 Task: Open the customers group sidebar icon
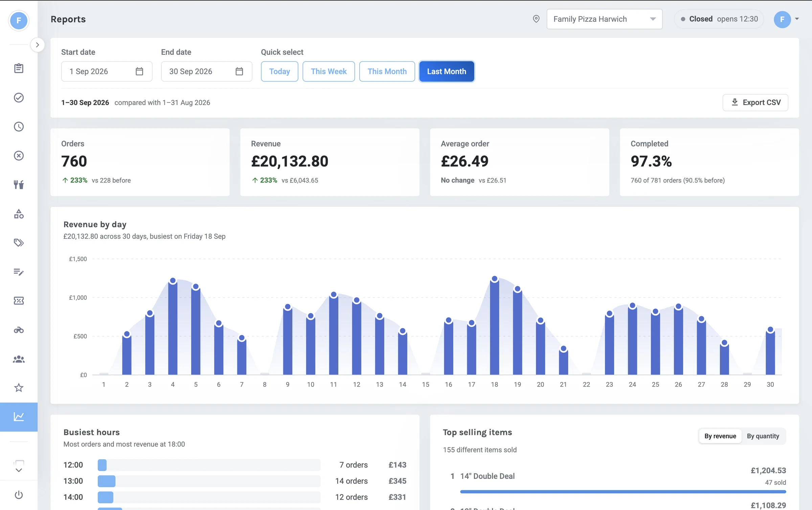tap(19, 359)
